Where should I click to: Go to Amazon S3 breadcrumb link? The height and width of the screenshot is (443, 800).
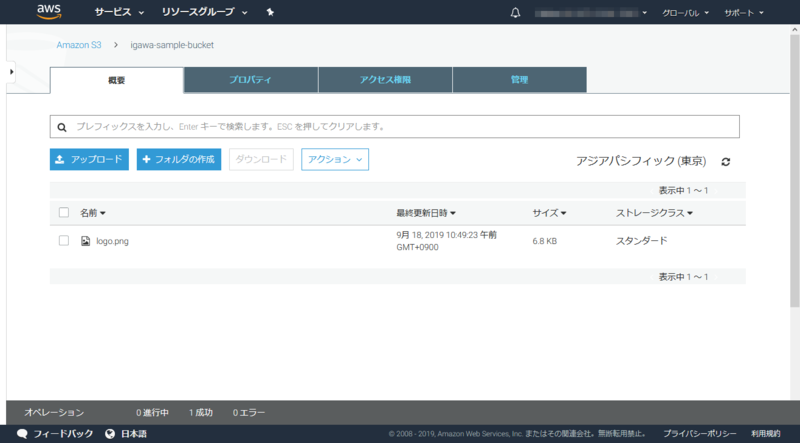[x=79, y=45]
